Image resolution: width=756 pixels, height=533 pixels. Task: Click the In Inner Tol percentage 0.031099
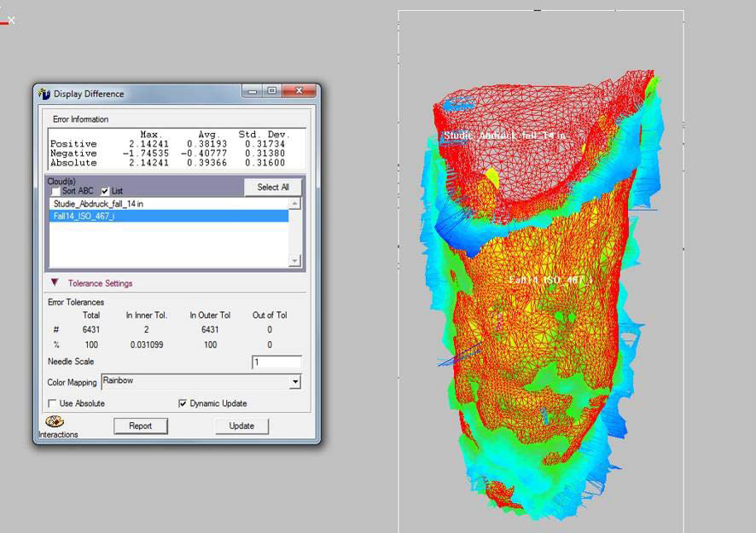147,345
